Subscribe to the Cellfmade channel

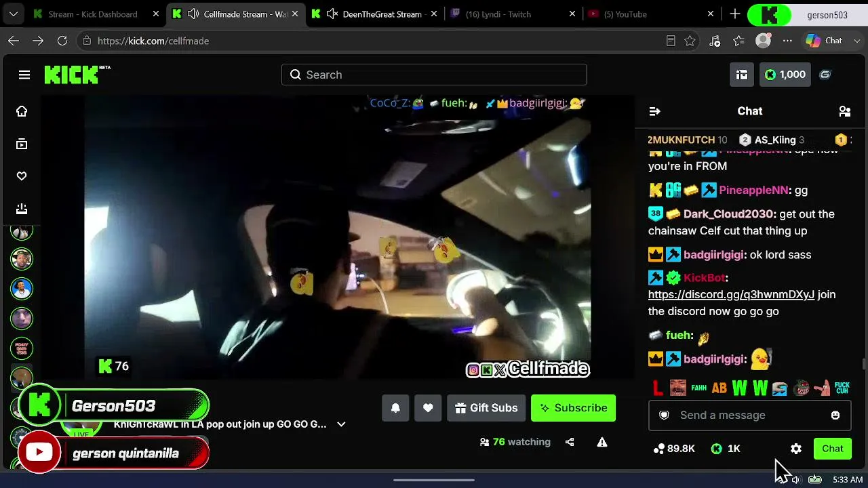tap(573, 408)
